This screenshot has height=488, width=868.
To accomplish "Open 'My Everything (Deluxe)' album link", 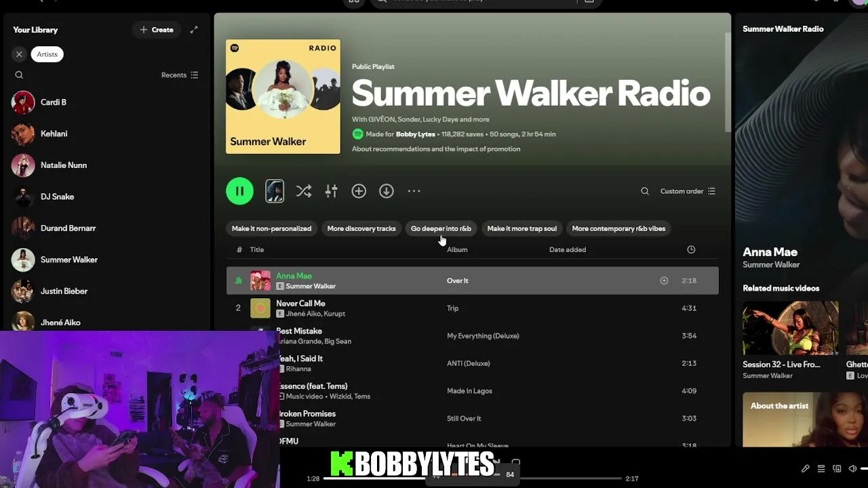I will [483, 335].
